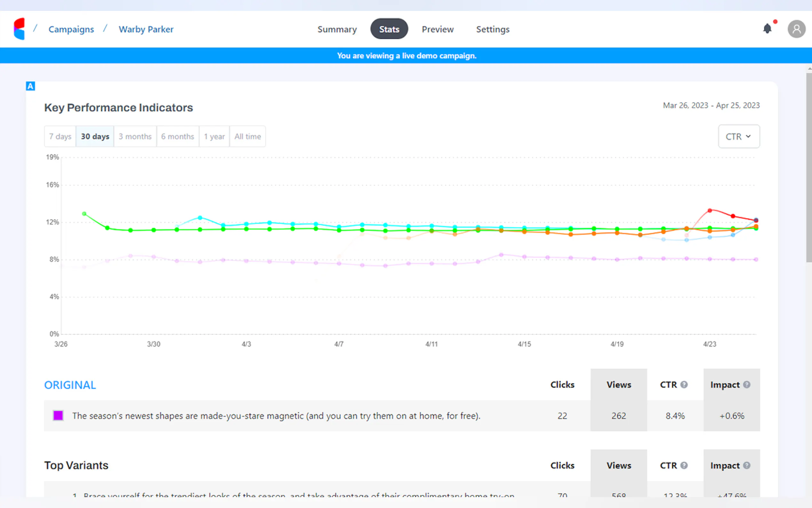Click the Campaigns breadcrumb link
The image size is (812, 508).
[71, 29]
